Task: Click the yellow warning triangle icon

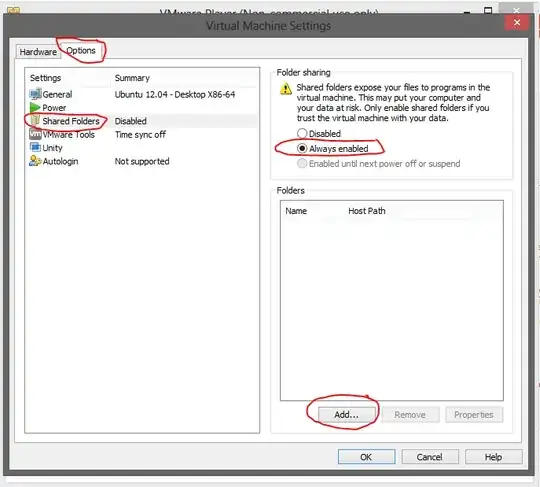Action: [x=286, y=89]
